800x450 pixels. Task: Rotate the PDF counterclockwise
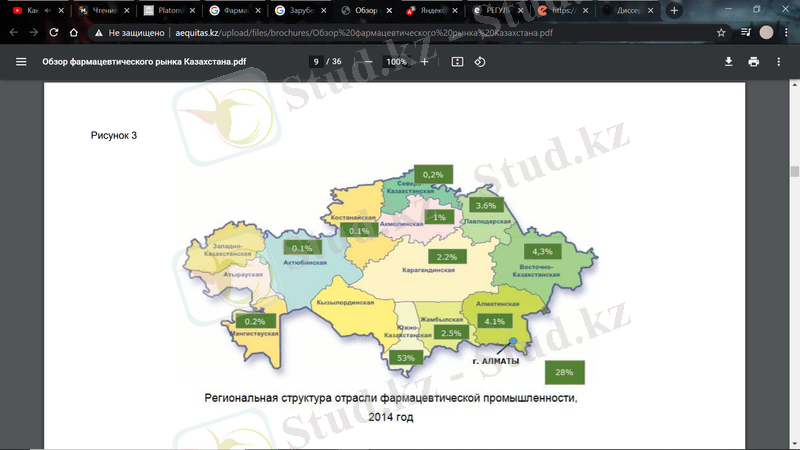pos(480,62)
